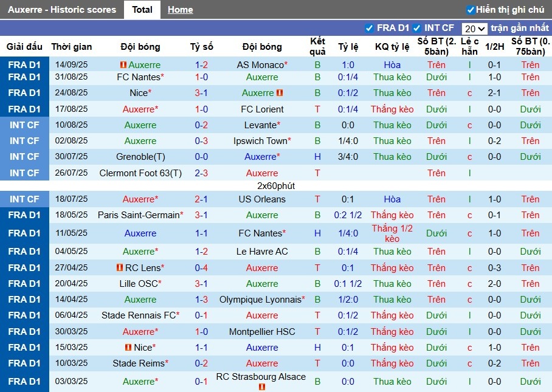The image size is (552, 392).
Task: Click the Giải đấu column header
Action: 24,47
